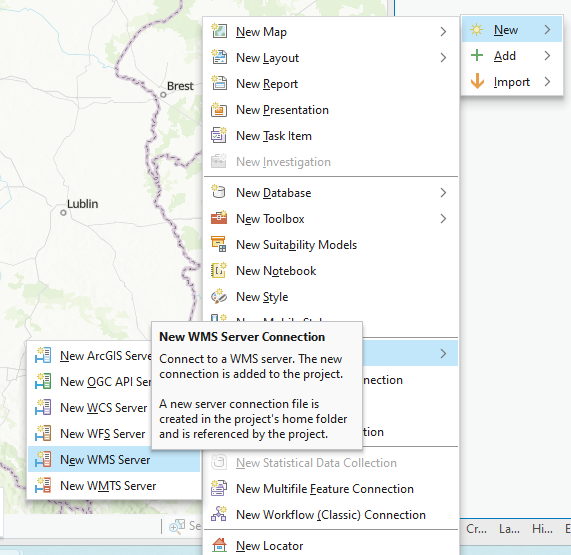Choose New WFS Server
The image size is (571, 555).
coord(90,433)
